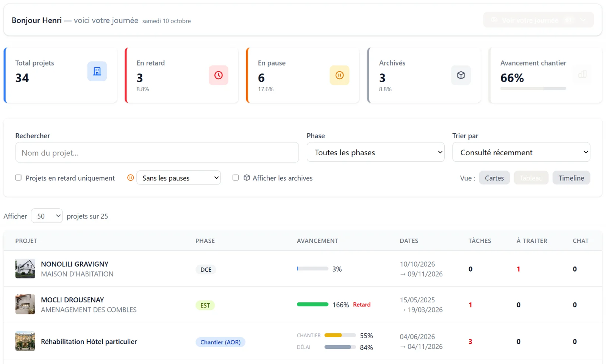Open the NONOLILI GRAVIGNY project name
The height and width of the screenshot is (364, 606).
click(x=75, y=264)
